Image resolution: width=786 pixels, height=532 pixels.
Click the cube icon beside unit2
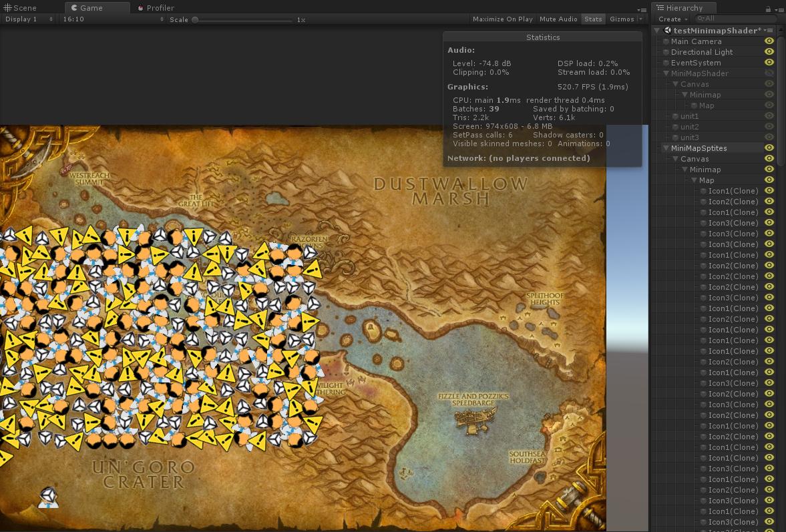point(675,127)
